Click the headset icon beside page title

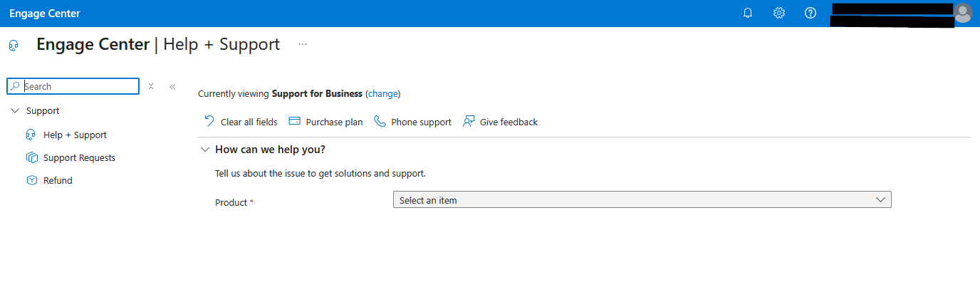14,45
